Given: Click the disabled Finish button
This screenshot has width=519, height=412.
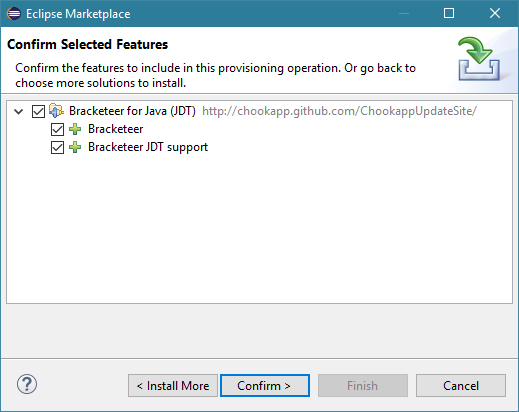Looking at the screenshot, I should click(363, 386).
